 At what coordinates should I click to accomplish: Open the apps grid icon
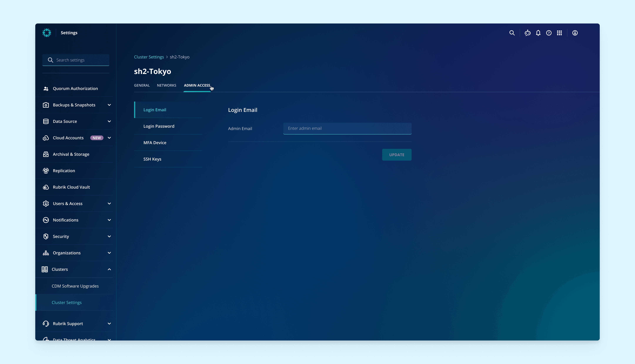tap(559, 33)
